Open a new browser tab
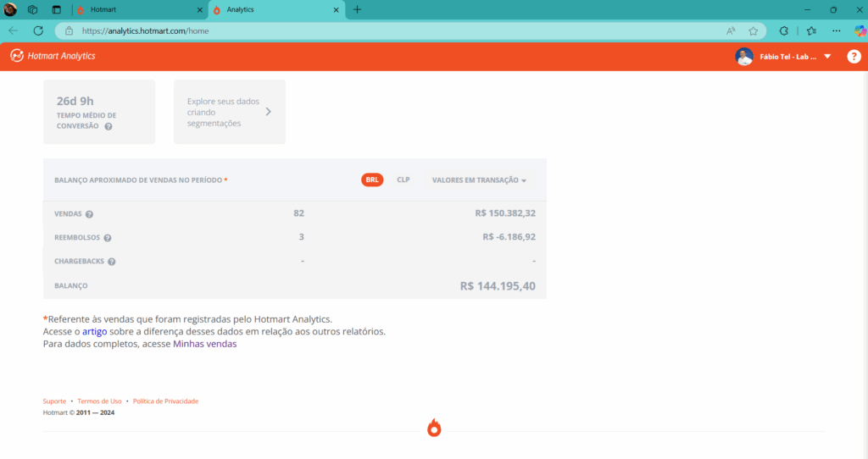 point(357,9)
